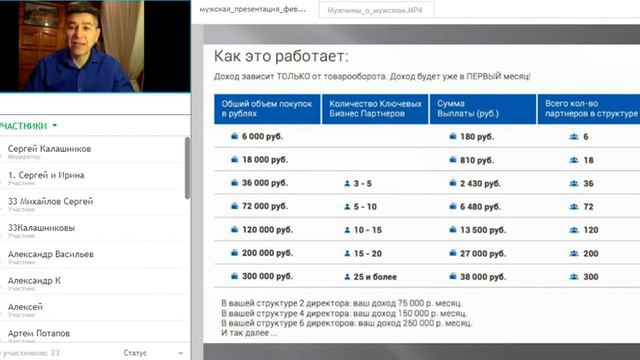Image resolution: width=640 pixels, height=360 pixels.
Task: Switch to the Мужчины_о_мужском.MP4 tab
Action: (376, 10)
